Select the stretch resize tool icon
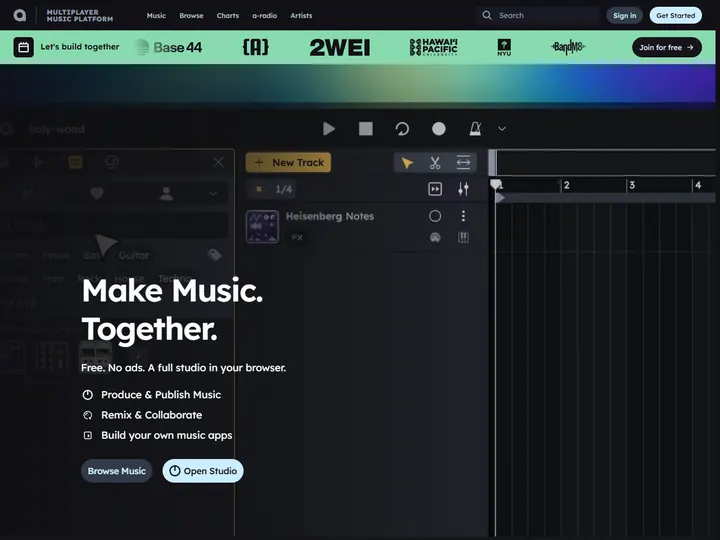720x540 pixels. (x=463, y=162)
